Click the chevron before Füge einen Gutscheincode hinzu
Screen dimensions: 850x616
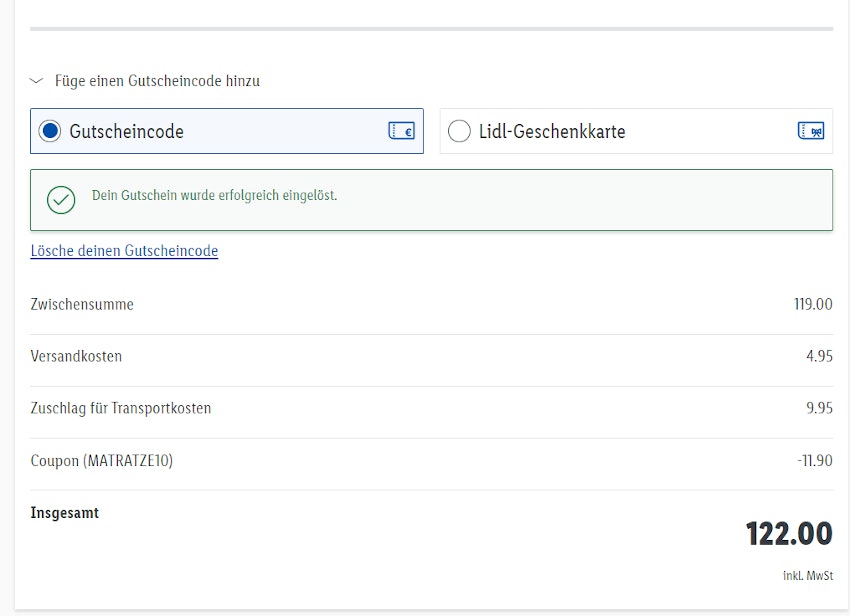pos(36,81)
